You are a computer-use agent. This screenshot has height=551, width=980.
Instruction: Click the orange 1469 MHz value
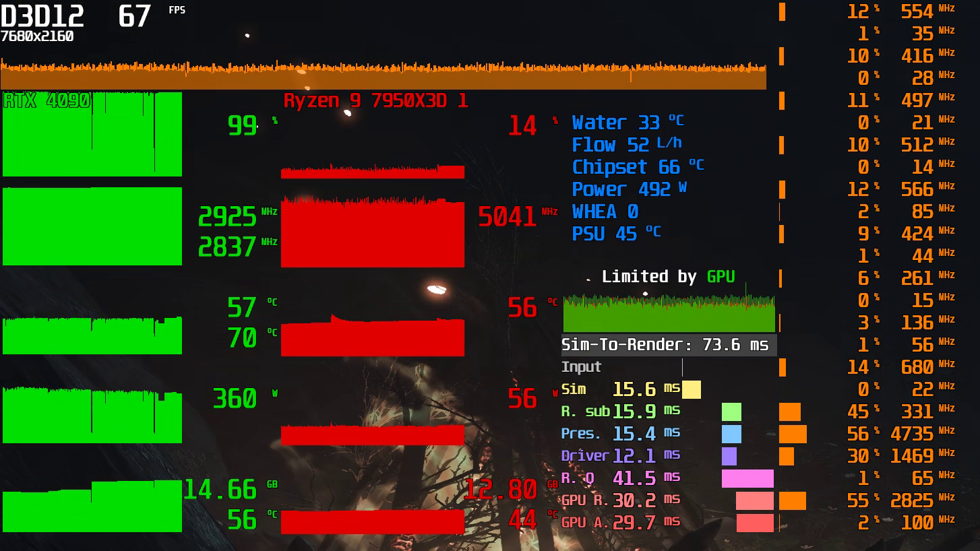[x=922, y=456]
